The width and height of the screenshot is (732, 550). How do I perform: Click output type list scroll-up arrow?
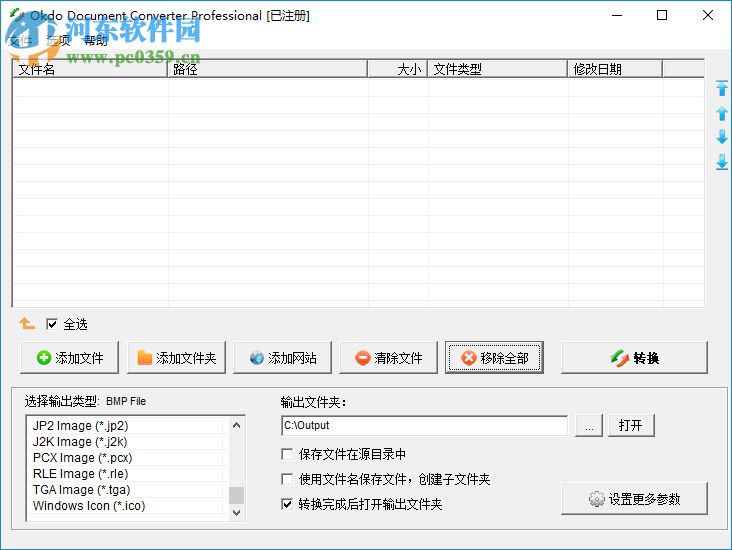(236, 425)
